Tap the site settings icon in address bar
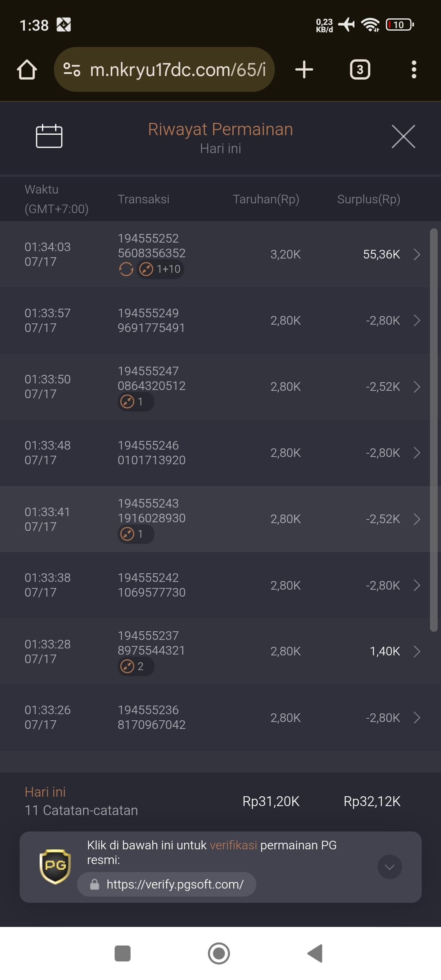The image size is (441, 980). (x=72, y=69)
